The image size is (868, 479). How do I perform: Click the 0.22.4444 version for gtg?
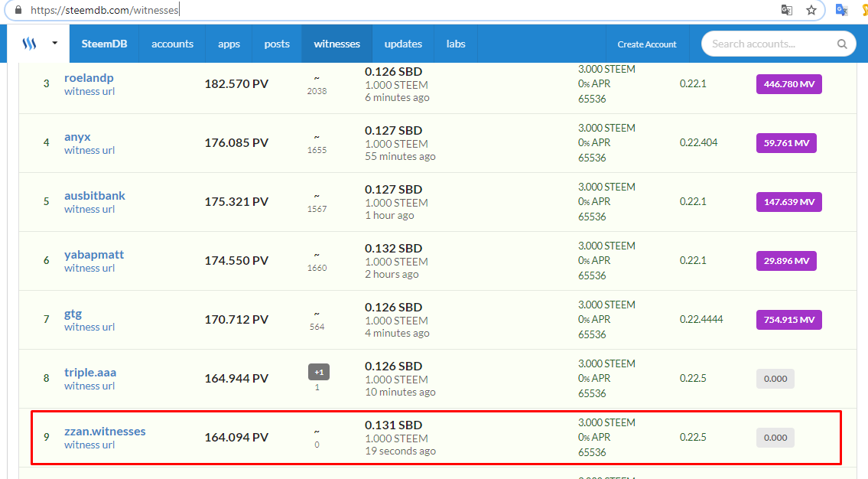point(701,319)
